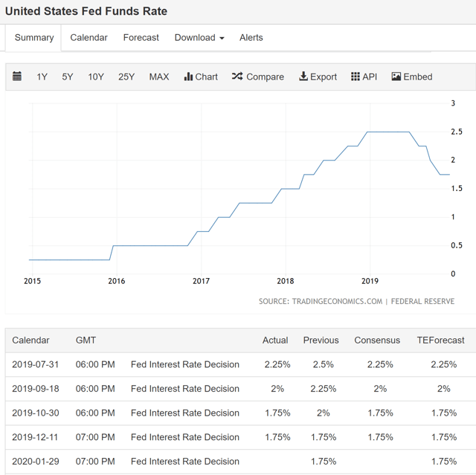Switch to the Summary tab
The height and width of the screenshot is (475, 476).
tap(34, 38)
